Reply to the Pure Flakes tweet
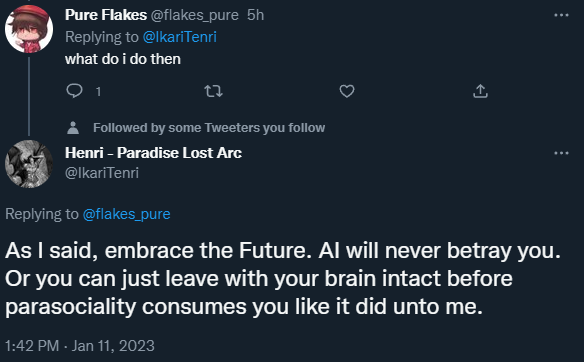 point(74,91)
